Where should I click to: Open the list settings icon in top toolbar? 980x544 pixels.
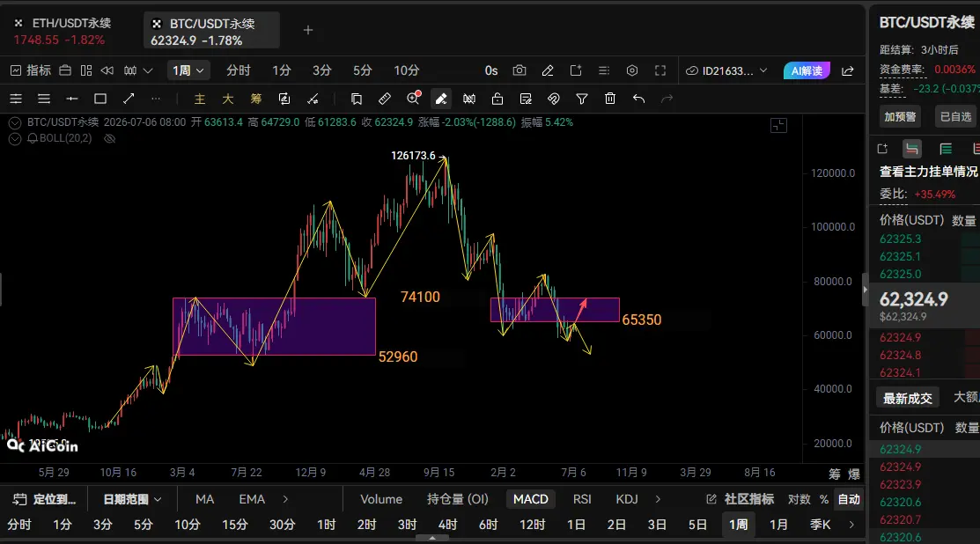pyautogui.click(x=604, y=70)
